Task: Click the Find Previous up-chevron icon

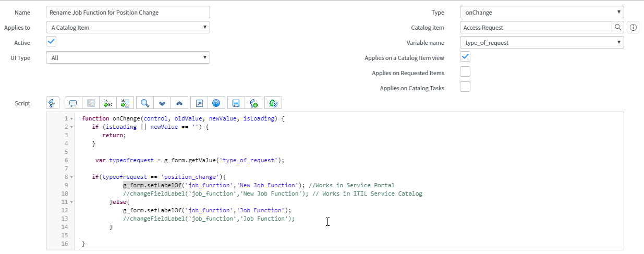Action: pos(179,103)
